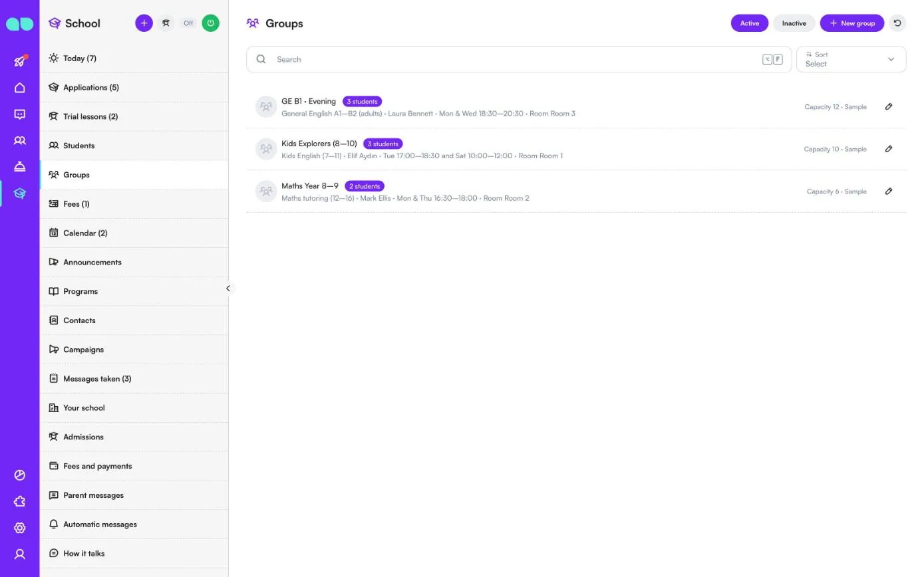Toggle the green power button

tap(211, 23)
